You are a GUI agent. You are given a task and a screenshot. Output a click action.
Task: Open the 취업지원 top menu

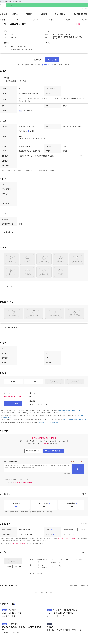pyautogui.click(x=29, y=14)
